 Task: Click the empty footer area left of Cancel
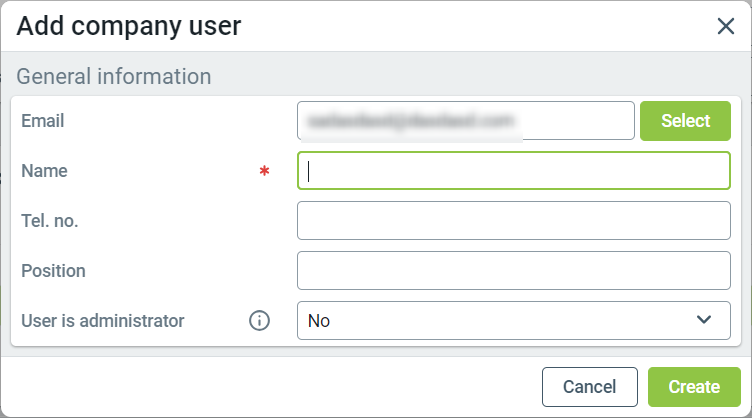[x=270, y=387]
